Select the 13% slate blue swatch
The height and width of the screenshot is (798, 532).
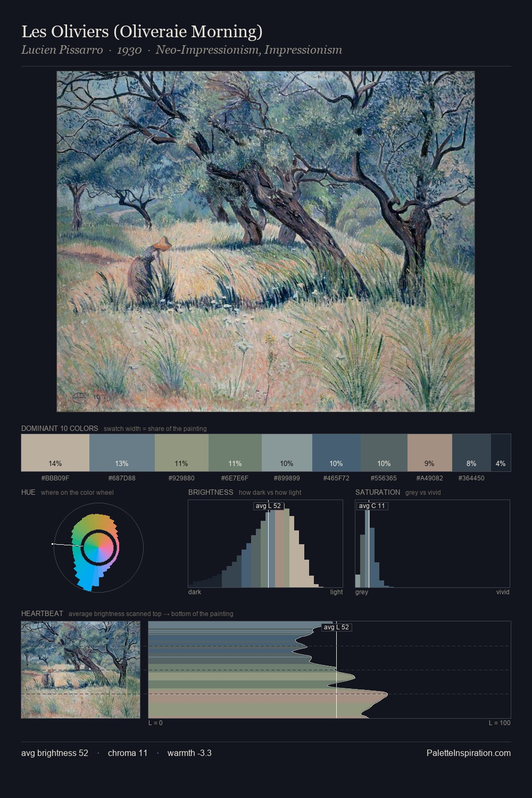click(x=122, y=453)
